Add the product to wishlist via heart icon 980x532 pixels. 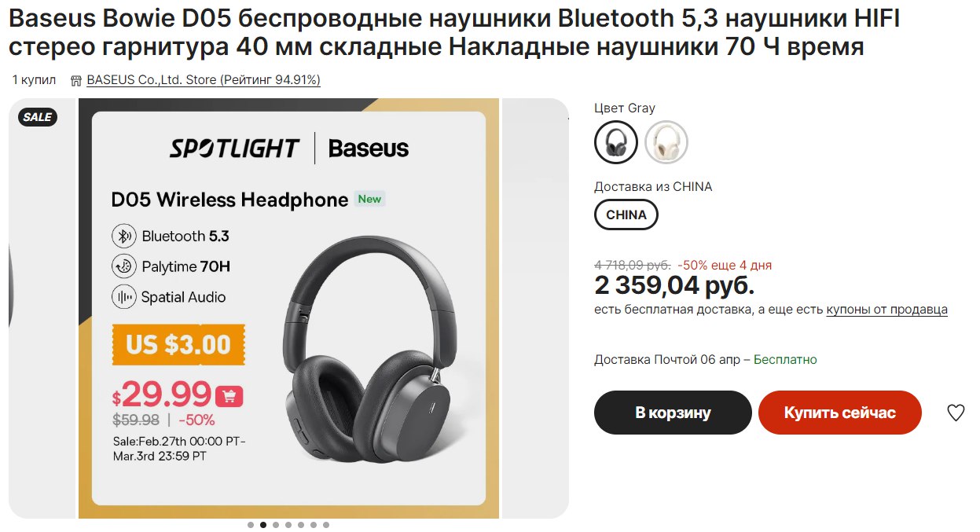point(955,413)
